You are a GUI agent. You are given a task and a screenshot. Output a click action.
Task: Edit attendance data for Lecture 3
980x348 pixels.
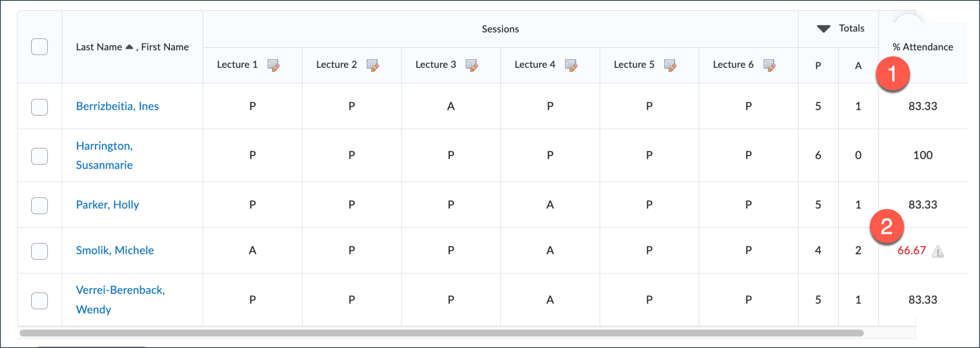click(473, 65)
